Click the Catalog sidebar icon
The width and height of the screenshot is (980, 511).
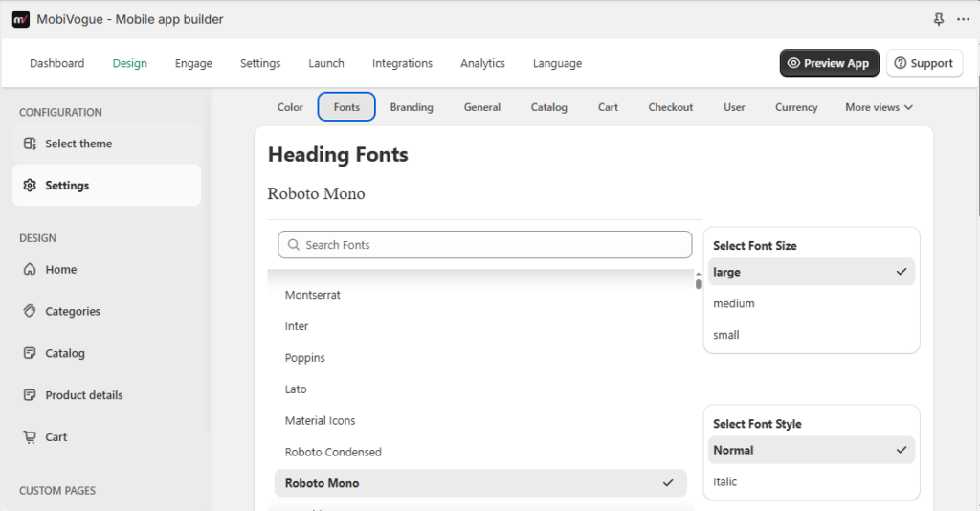tap(30, 353)
